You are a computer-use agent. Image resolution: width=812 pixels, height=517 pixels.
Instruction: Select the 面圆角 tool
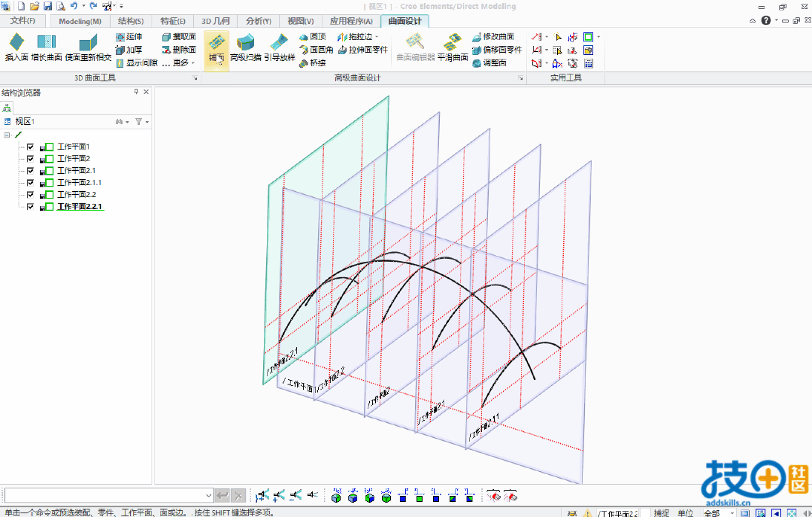coord(317,50)
